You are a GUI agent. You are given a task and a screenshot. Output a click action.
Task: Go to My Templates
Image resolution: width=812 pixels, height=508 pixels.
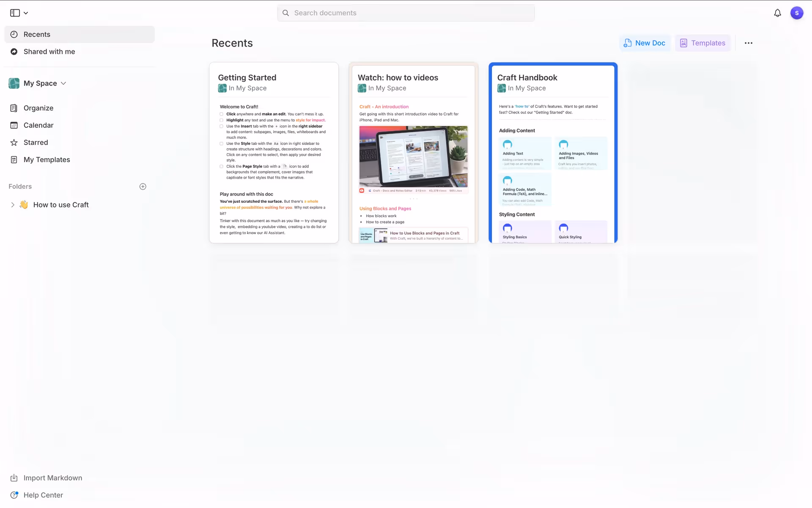(x=47, y=160)
